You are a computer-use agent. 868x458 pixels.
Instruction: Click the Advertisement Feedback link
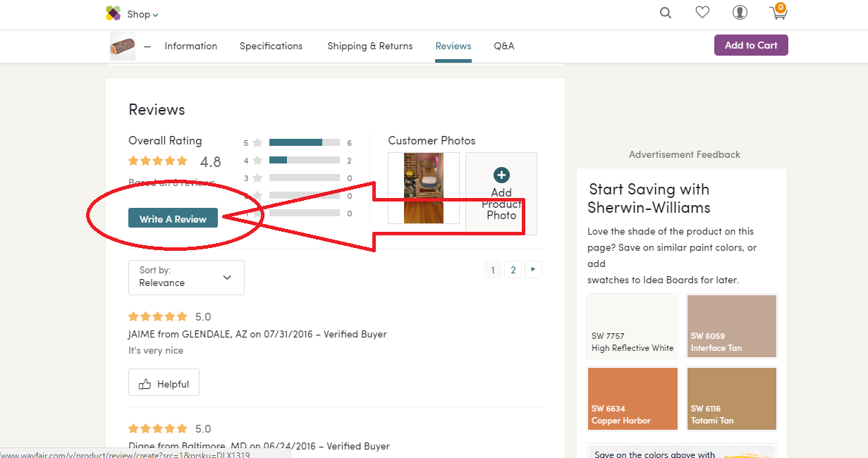[x=684, y=154]
